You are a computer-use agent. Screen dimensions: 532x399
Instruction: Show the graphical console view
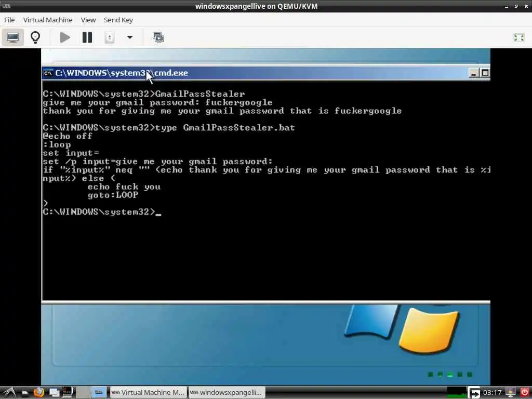(x=13, y=37)
